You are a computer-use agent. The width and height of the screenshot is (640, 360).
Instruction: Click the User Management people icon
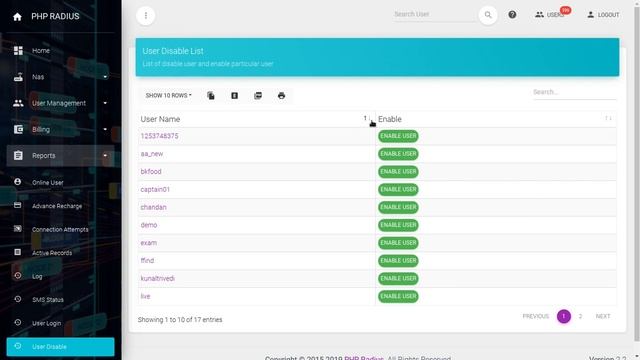click(x=18, y=103)
